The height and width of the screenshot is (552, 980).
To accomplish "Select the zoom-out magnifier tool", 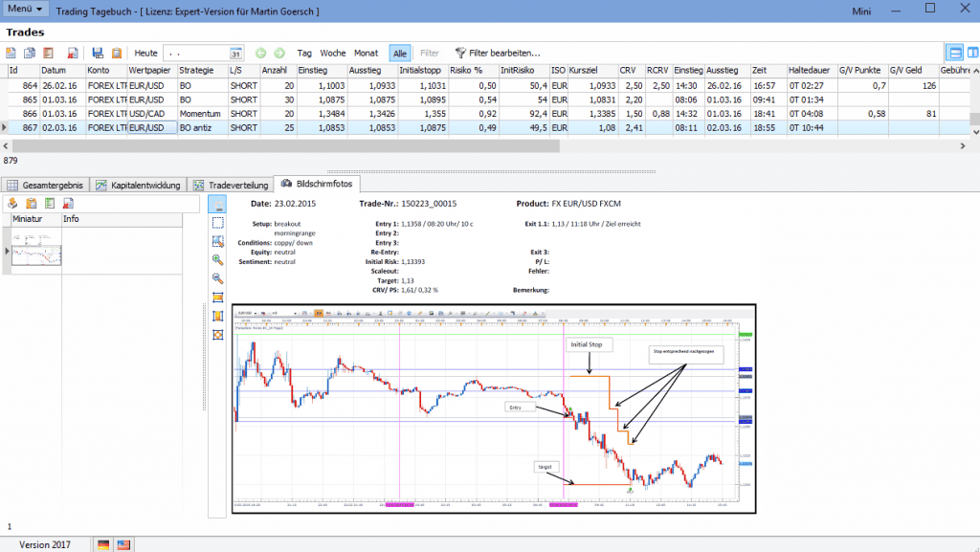I will [217, 279].
